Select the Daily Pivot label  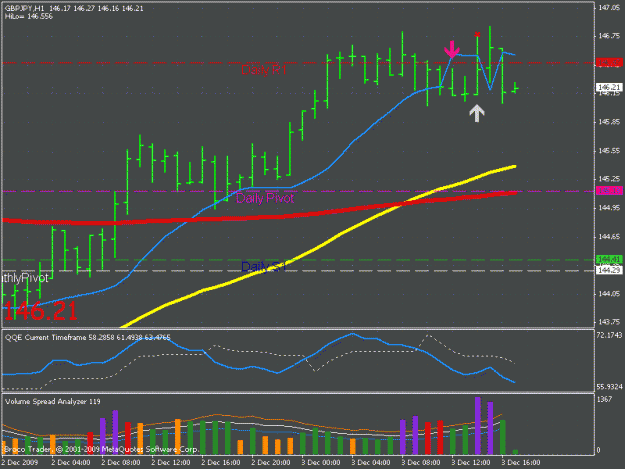[265, 198]
